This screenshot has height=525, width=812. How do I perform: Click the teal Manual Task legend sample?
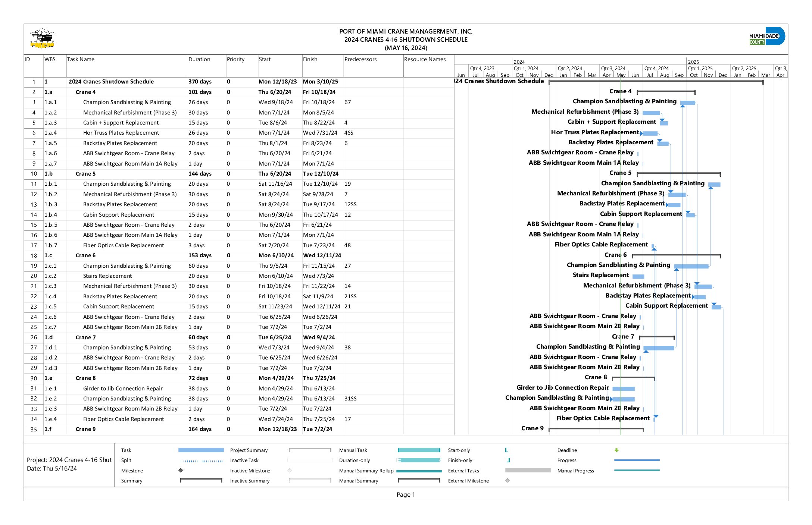tap(419, 450)
